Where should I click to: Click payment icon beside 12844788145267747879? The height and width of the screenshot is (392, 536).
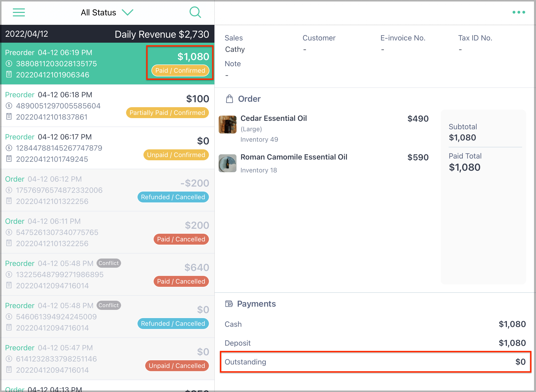click(9, 148)
